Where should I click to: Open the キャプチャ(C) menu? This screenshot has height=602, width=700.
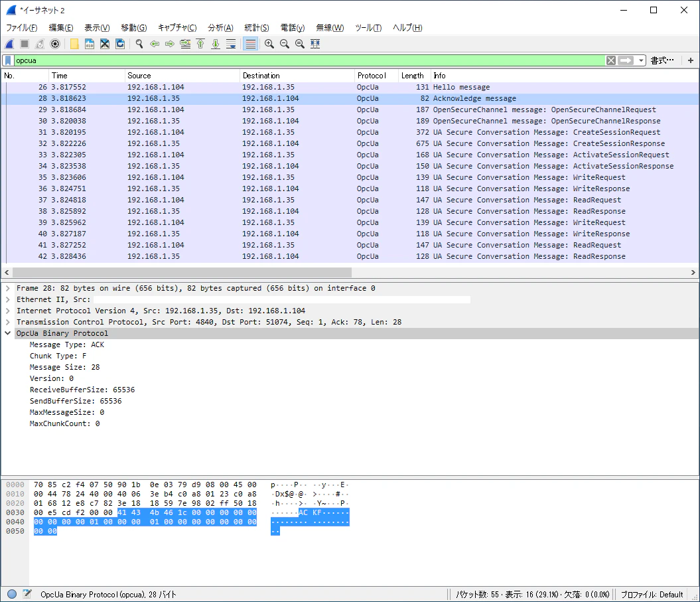pos(177,28)
